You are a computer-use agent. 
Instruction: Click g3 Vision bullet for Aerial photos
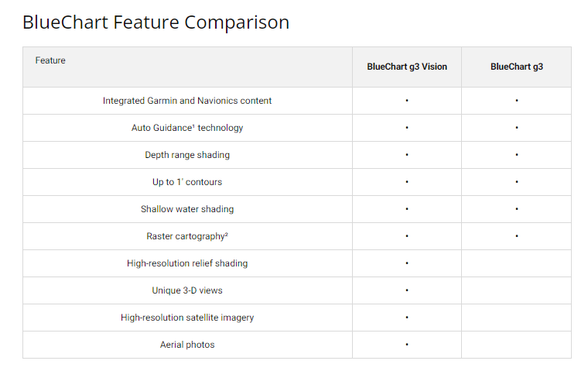click(407, 345)
